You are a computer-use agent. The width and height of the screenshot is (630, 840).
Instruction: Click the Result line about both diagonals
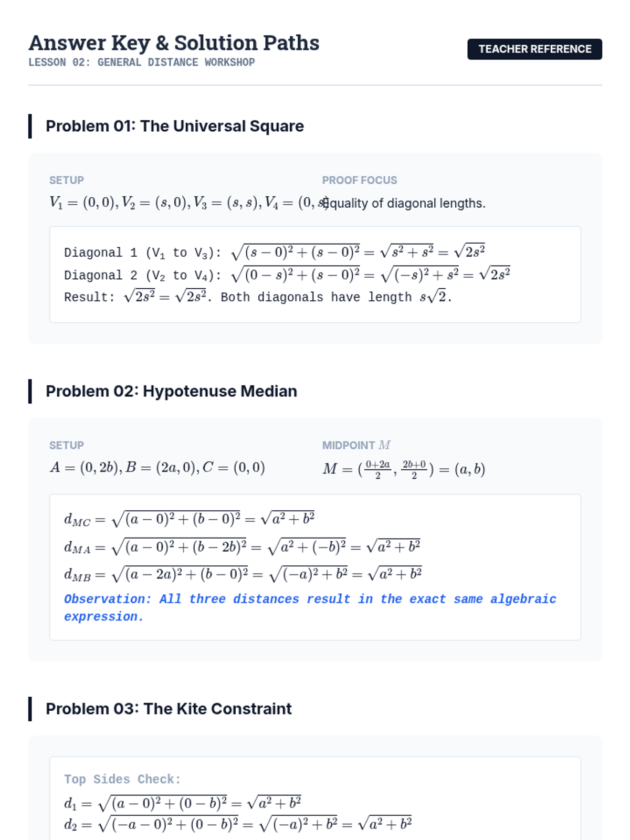(257, 297)
